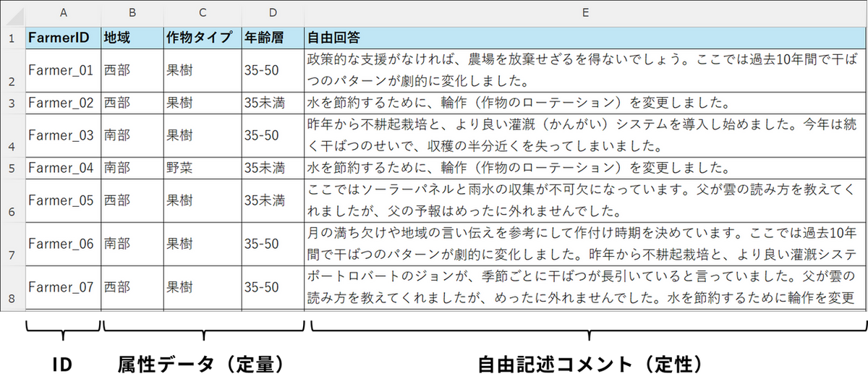This screenshot has height=387, width=868.
Task: Click Farmer_07's free response about ポートロバート
Action: pos(585,287)
